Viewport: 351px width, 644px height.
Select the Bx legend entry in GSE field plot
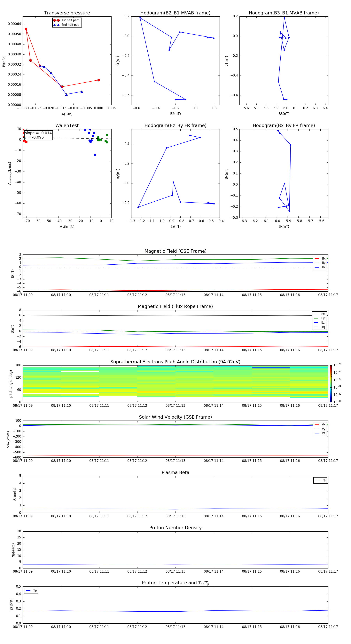point(320,259)
